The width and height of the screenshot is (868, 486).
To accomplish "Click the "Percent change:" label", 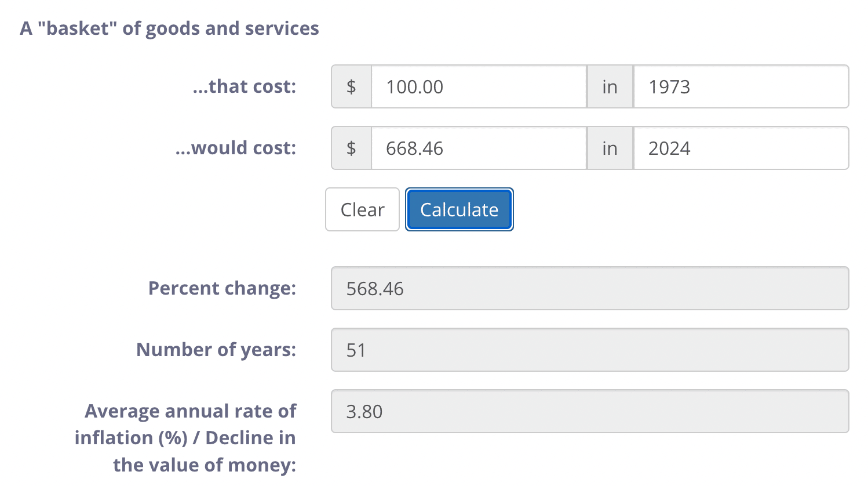I will coord(222,288).
